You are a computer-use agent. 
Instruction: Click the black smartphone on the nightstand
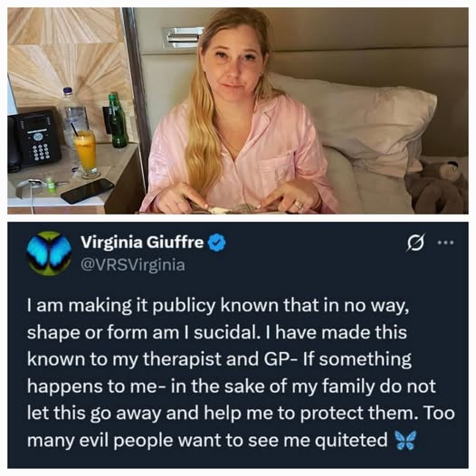[x=87, y=190]
